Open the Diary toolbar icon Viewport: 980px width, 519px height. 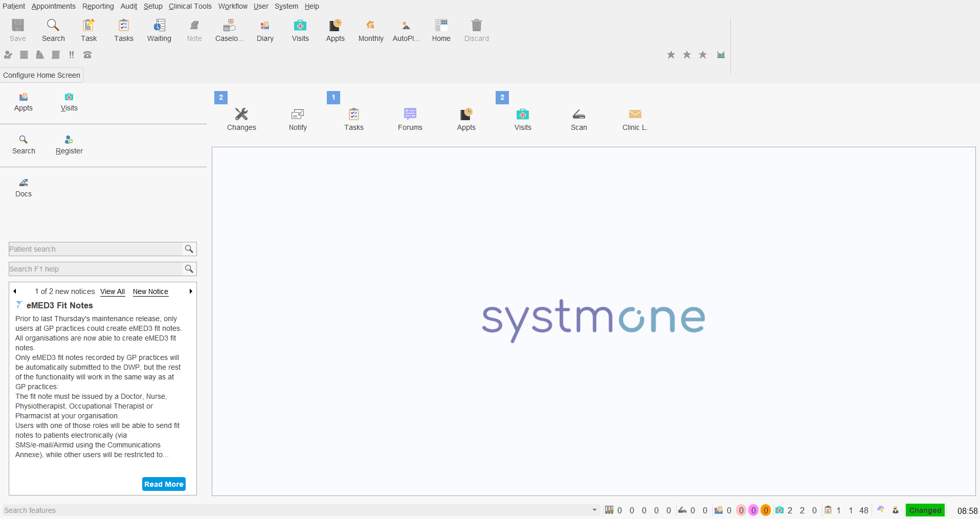coord(265,30)
